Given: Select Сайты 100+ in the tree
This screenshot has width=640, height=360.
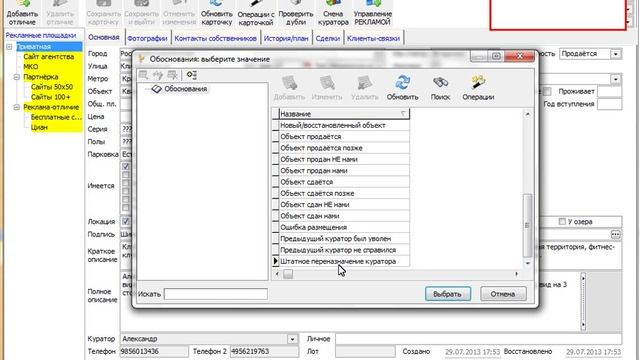Looking at the screenshot, I should point(51,97).
